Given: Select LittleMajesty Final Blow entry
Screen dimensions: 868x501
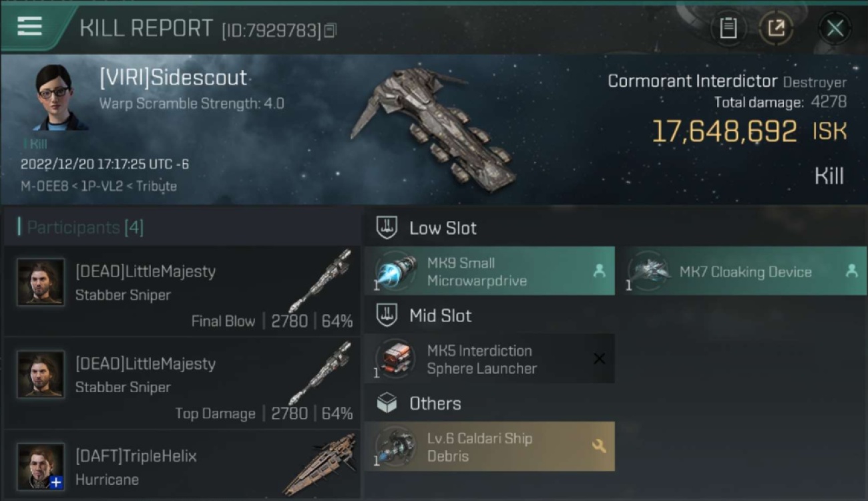Looking at the screenshot, I should pos(182,291).
